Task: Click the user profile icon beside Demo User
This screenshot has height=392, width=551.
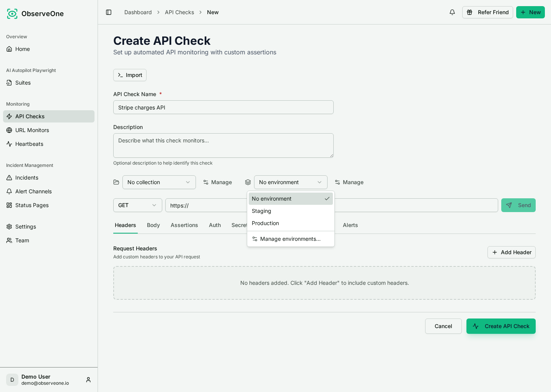Action: 88,380
